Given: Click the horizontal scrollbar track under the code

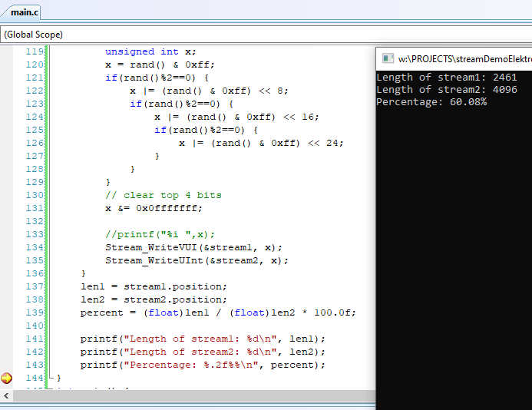Looking at the screenshot, I should (193, 395).
